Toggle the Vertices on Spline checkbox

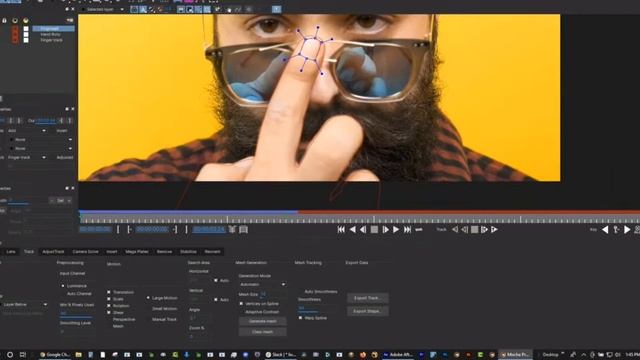coord(241,304)
